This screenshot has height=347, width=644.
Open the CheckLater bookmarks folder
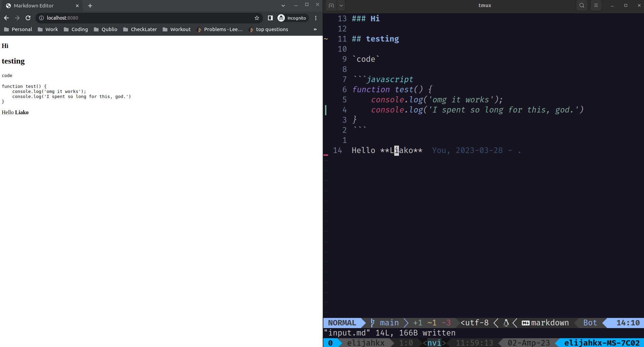(140, 29)
